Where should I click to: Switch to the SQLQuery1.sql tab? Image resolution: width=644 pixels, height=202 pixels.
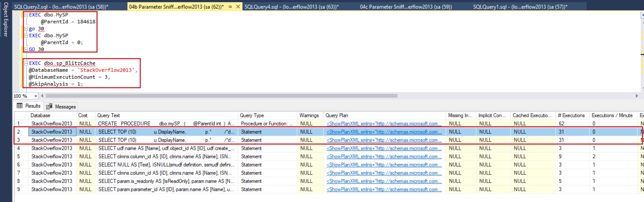(520, 7)
